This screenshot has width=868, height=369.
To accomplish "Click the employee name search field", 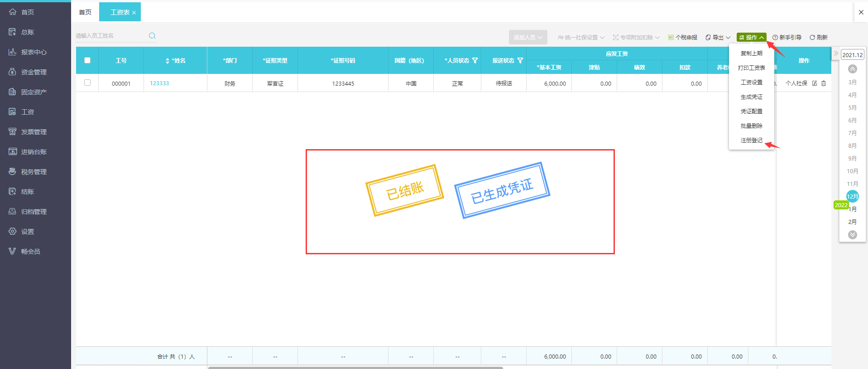I will (x=111, y=36).
